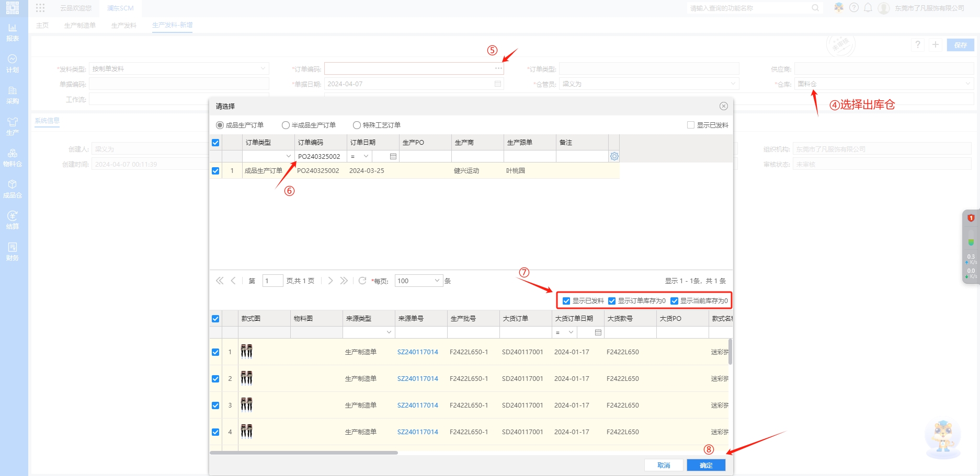Select the 特殊工艺订单 radio option
The image size is (980, 476).
[357, 125]
